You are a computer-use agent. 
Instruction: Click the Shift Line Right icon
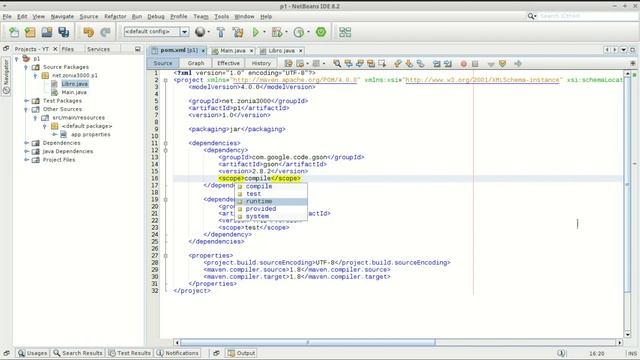(x=448, y=63)
